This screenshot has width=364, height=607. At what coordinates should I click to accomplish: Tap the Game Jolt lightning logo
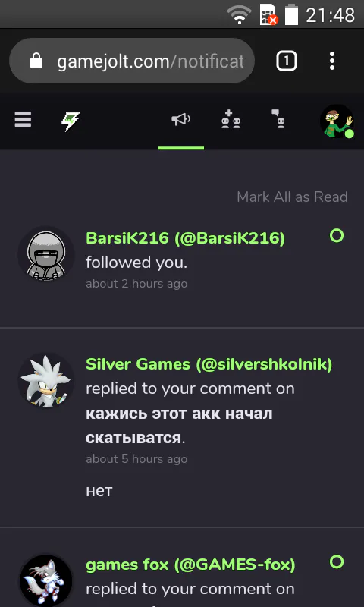tap(71, 121)
